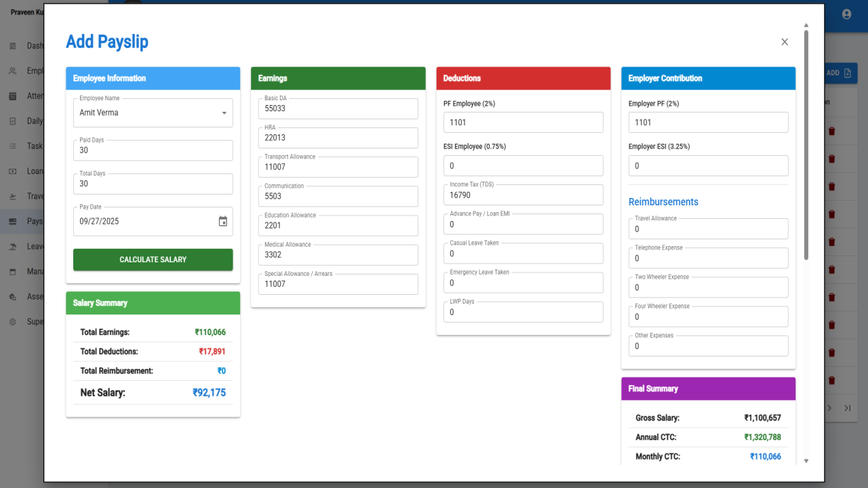The image size is (868, 488).
Task: Click the Dashboard sidebar icon
Action: 12,46
